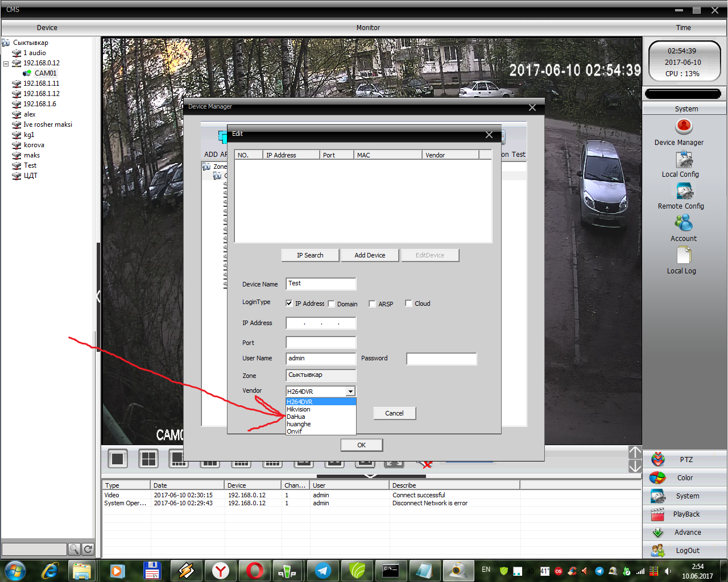Open the System panel tab
Viewport: 728px width, 582px height.
(685, 496)
